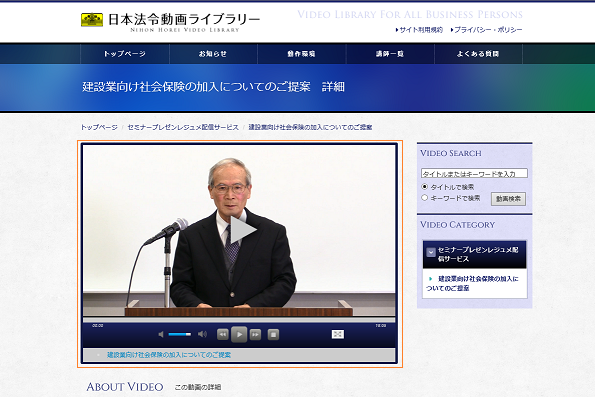The height and width of the screenshot is (397, 595).
Task: Open the よくある質問 navigation tab
Action: click(478, 54)
